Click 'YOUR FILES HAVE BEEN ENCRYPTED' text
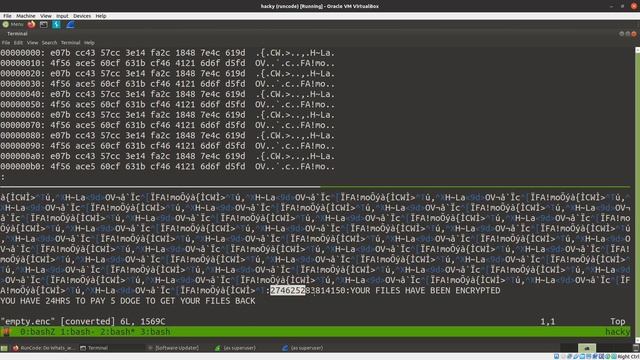The width and height of the screenshot is (640, 360). click(x=425, y=291)
